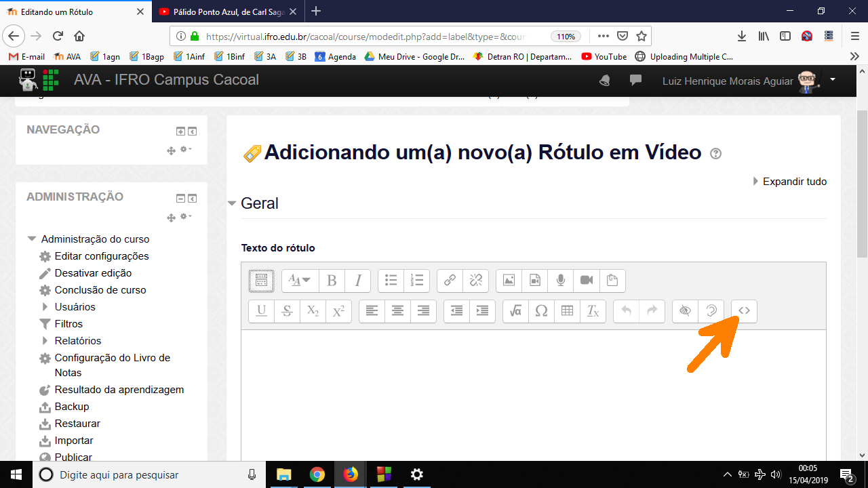Insert an image using the editor toolbar
The image size is (868, 488).
click(509, 280)
